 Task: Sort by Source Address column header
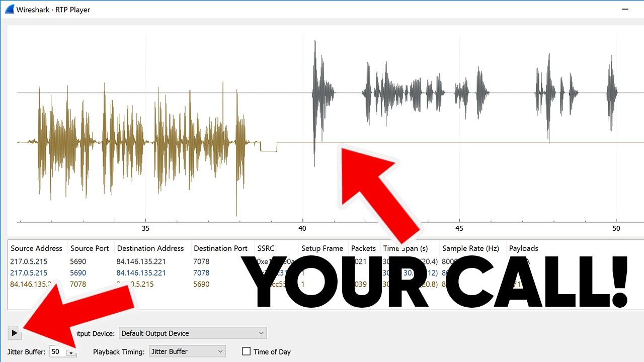click(x=37, y=248)
